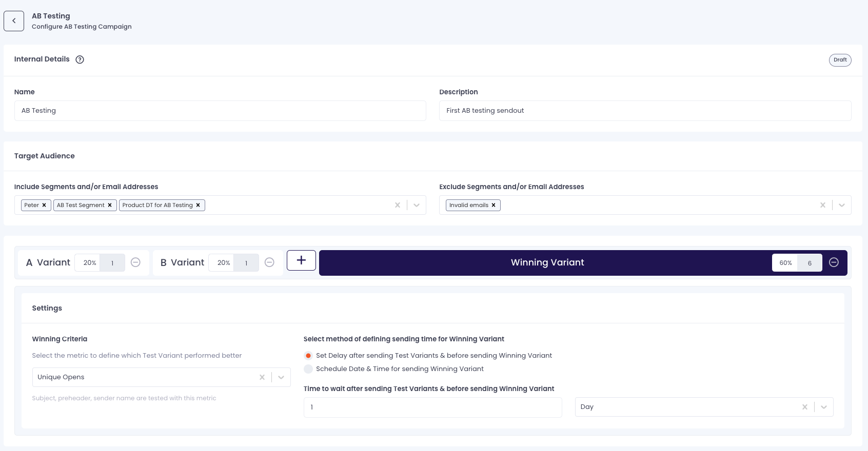The image size is (868, 451).
Task: Expand the Include Segments dropdown
Action: [x=417, y=205]
